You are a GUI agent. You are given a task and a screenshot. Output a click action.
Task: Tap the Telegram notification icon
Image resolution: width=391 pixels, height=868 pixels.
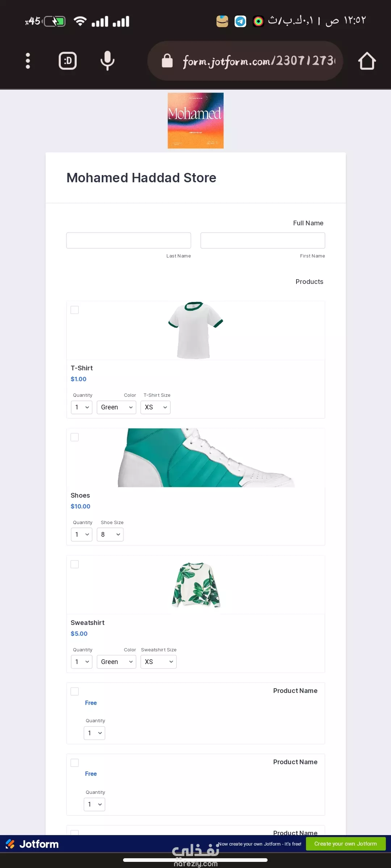[x=240, y=21]
